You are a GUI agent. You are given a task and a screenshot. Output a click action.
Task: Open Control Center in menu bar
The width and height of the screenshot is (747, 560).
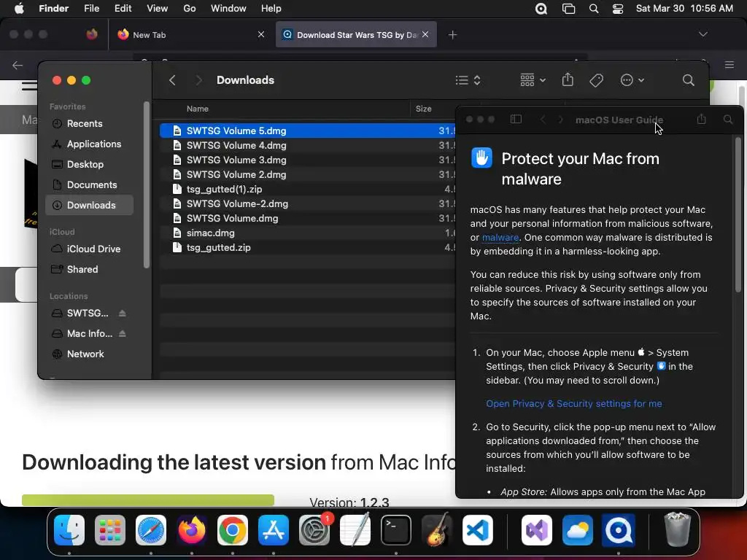pos(618,9)
